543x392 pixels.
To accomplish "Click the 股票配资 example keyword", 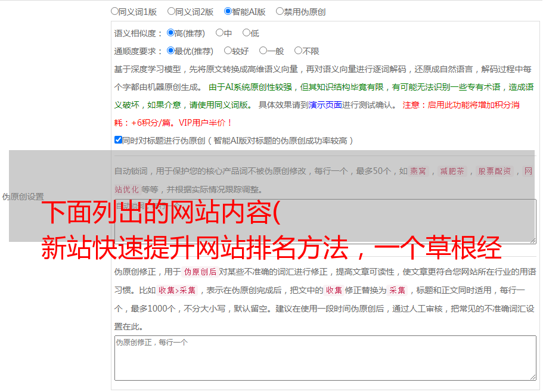I will tap(495, 171).
